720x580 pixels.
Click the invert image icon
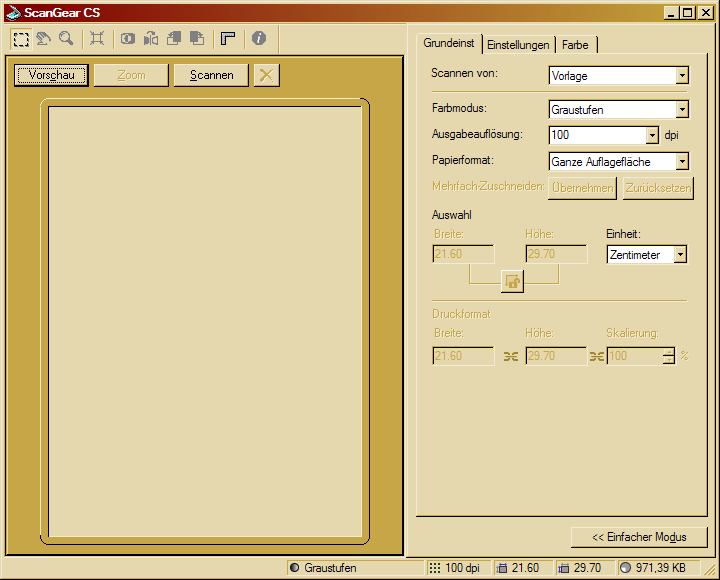(128, 39)
